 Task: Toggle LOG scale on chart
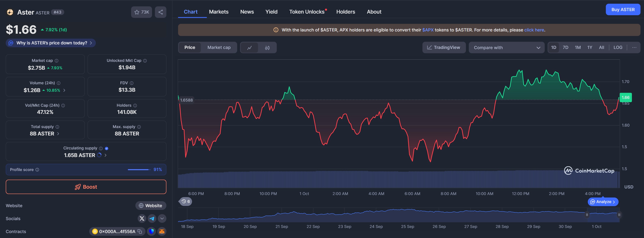(x=618, y=48)
